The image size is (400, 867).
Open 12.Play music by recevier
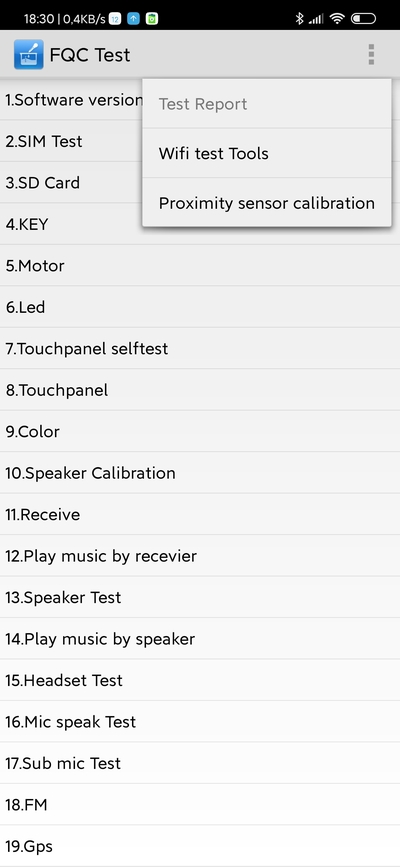(x=200, y=556)
